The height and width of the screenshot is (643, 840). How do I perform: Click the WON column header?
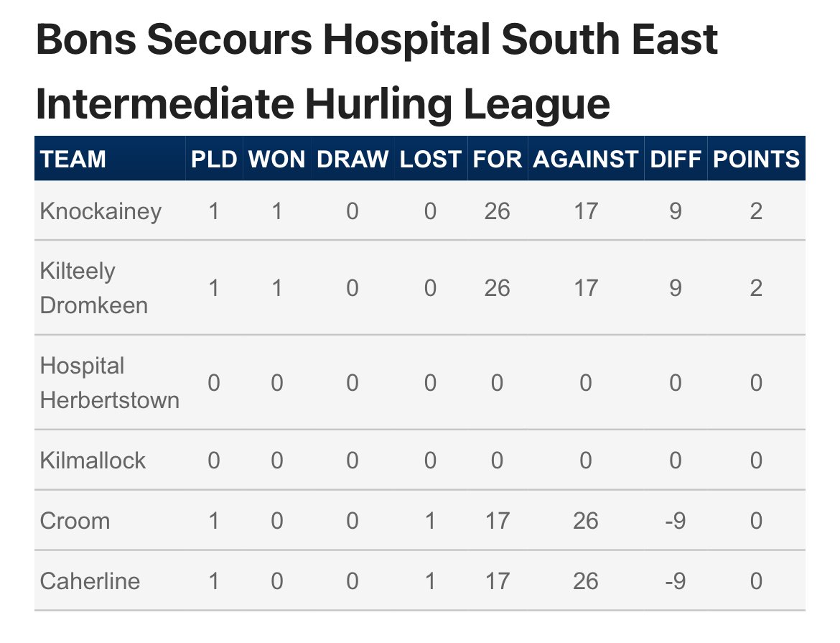pos(276,159)
